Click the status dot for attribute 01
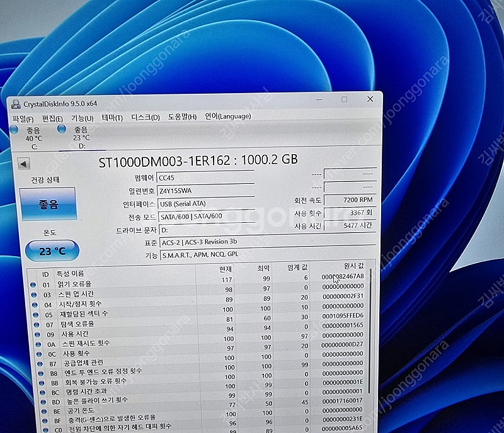Screen dimensions: 504x433 click(33, 284)
